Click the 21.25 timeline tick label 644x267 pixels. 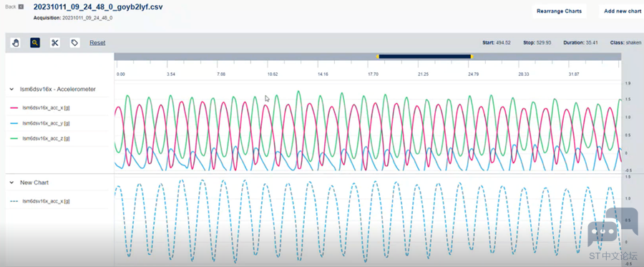pyautogui.click(x=423, y=74)
